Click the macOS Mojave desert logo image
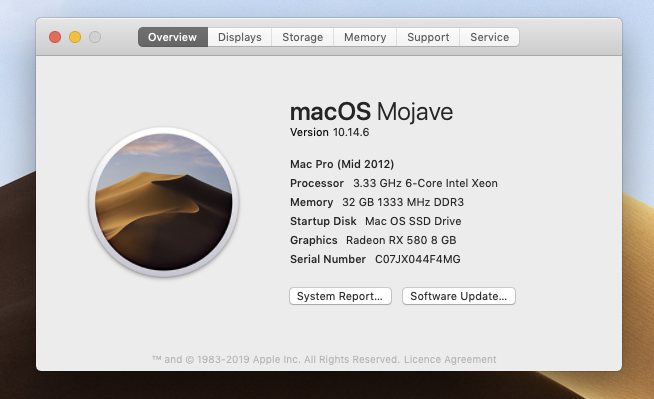Viewport: 654px width, 399px height. pos(164,202)
